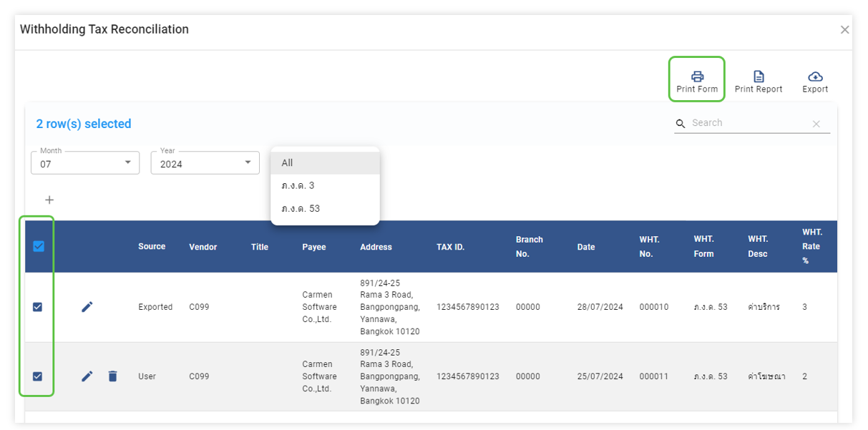
Task: Click the plus icon to add row
Action: tap(49, 200)
